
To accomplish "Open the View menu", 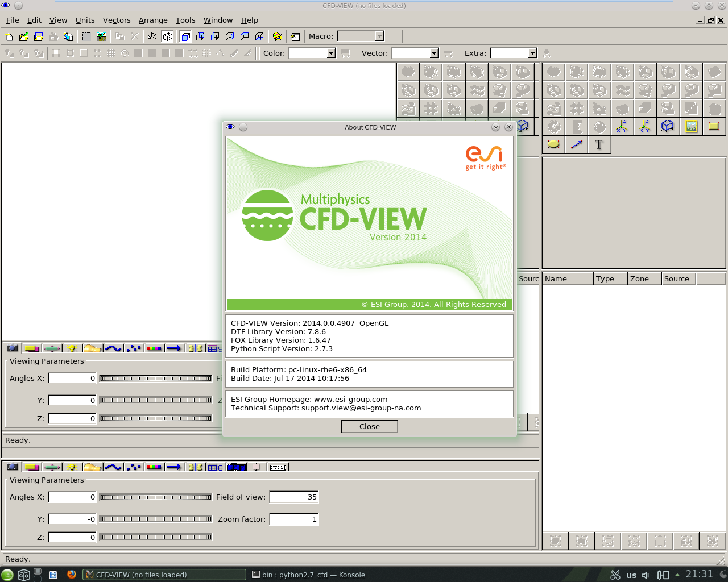I will pyautogui.click(x=58, y=20).
